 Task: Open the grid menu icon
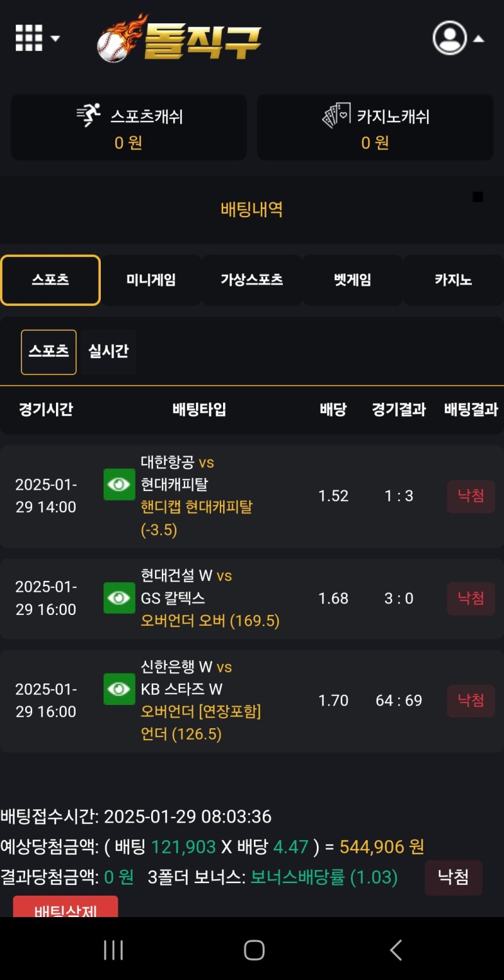tap(29, 38)
